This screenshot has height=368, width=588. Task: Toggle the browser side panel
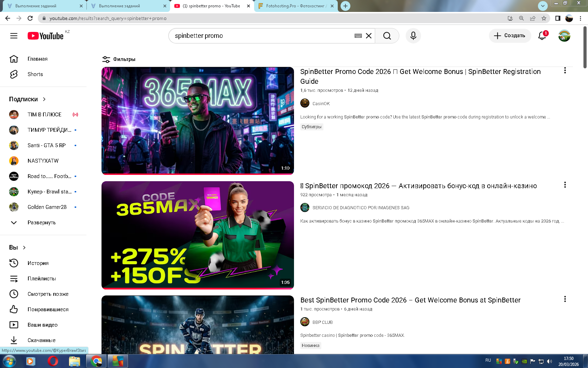pyautogui.click(x=558, y=18)
